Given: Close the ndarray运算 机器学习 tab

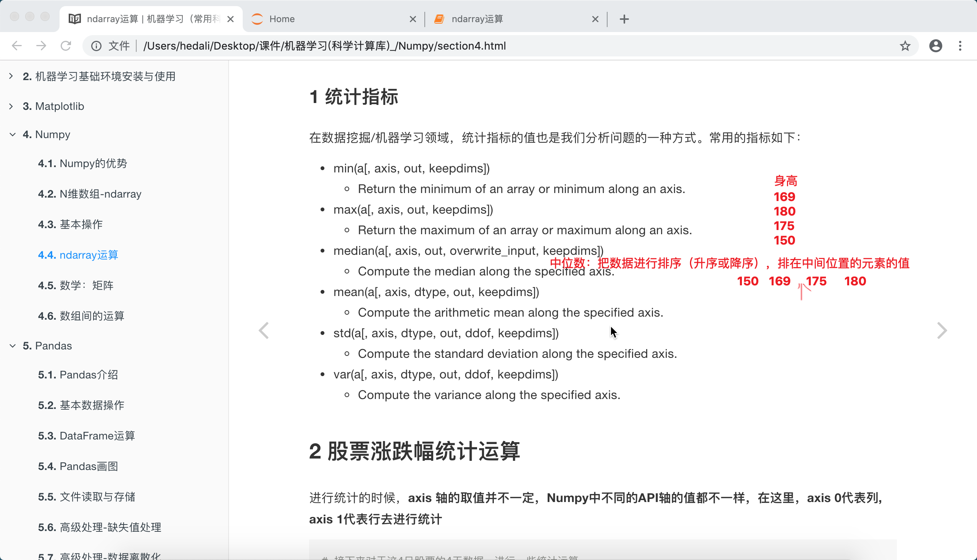Looking at the screenshot, I should 231,19.
